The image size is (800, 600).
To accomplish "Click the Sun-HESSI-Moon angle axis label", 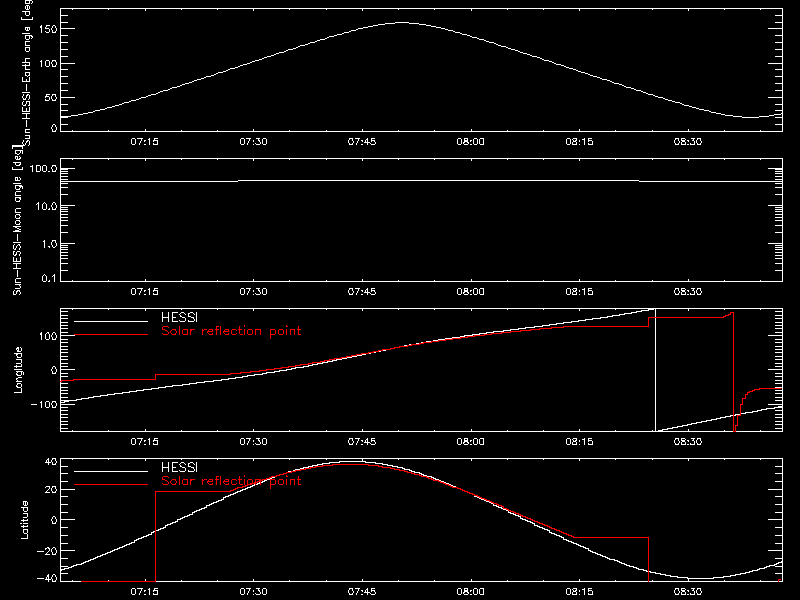I will [x=17, y=220].
